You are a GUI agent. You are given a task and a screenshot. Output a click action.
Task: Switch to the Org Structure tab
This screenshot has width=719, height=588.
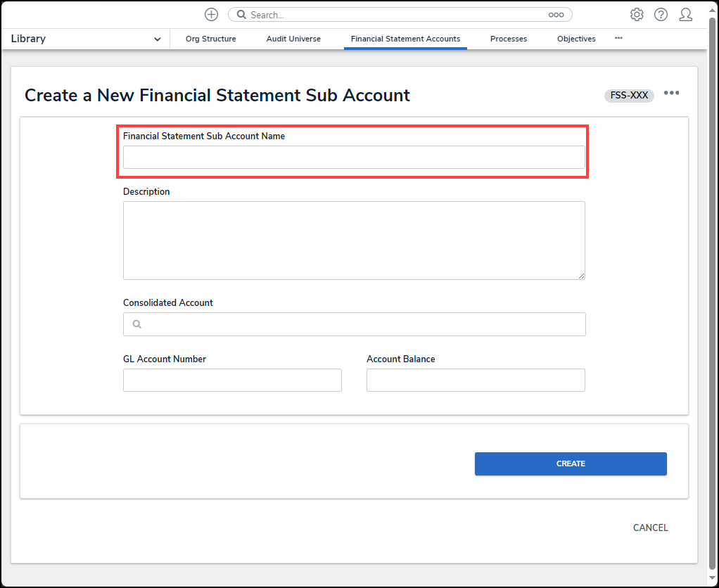[210, 39]
